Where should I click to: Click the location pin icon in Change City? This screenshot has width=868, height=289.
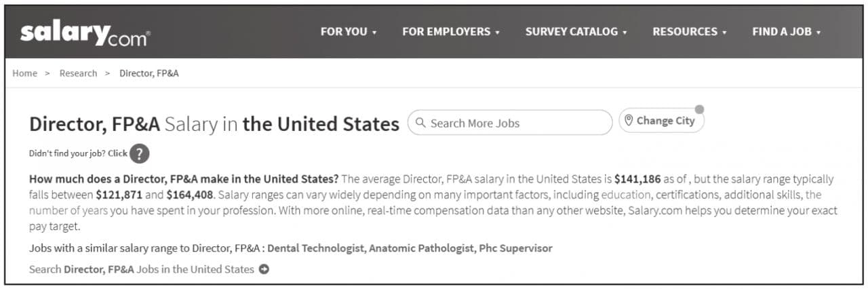point(629,121)
